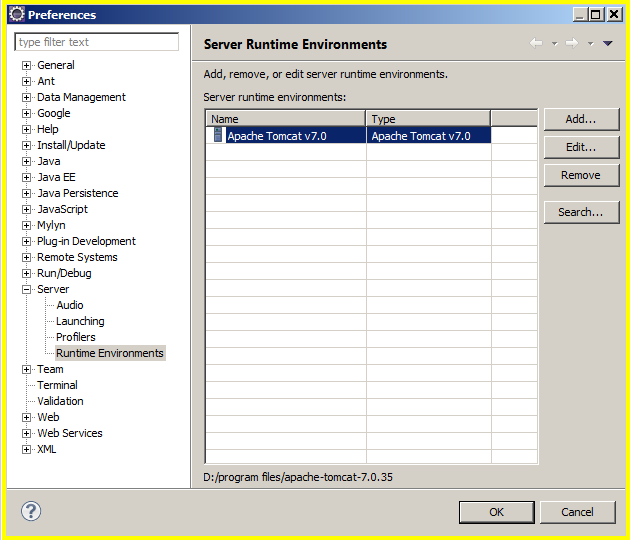Select the Install/Update label
This screenshot has height=540, width=630.
pyautogui.click(x=71, y=145)
